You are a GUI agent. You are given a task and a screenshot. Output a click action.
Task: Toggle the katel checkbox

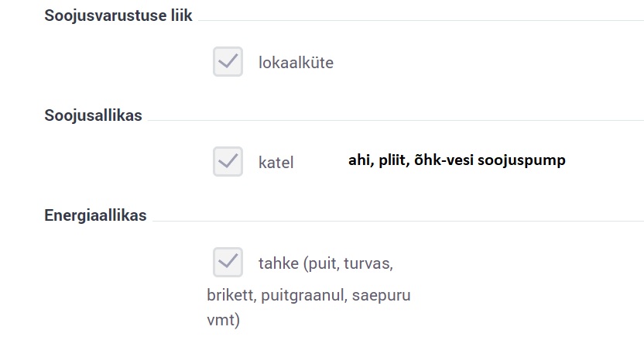pos(228,161)
